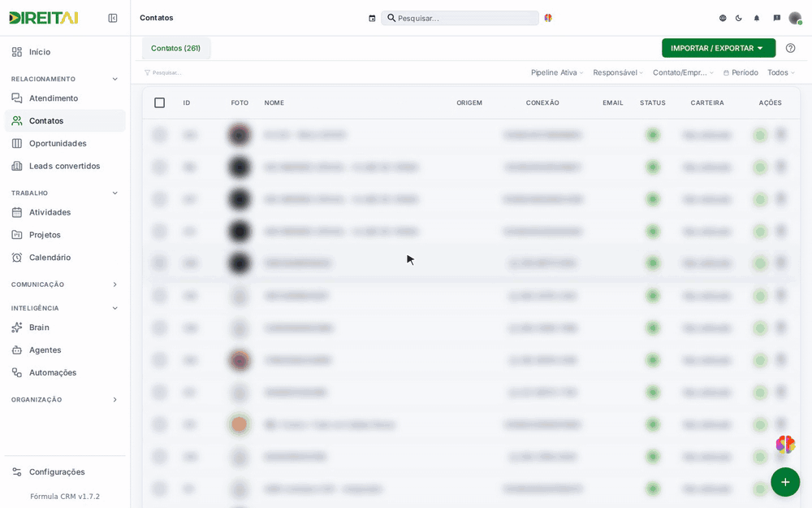Click the help question mark icon
This screenshot has height=508, width=812.
click(790, 48)
